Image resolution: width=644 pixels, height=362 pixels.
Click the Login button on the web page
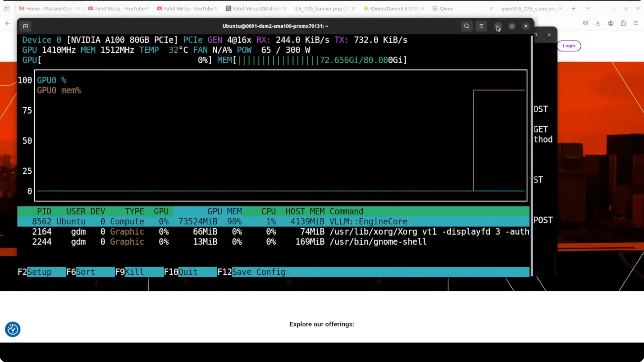pyautogui.click(x=569, y=46)
